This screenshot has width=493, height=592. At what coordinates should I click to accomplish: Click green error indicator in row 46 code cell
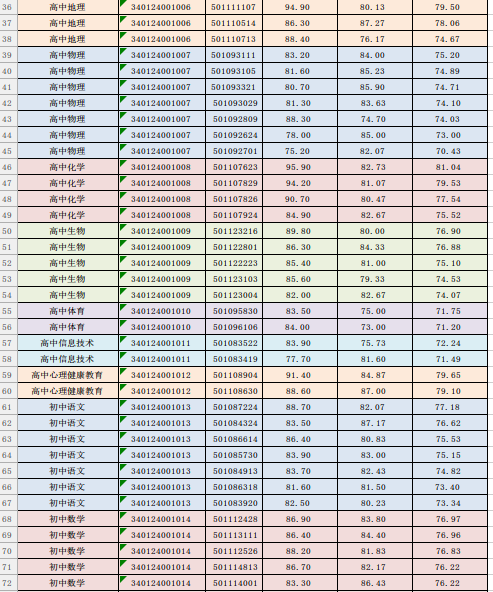click(x=123, y=163)
